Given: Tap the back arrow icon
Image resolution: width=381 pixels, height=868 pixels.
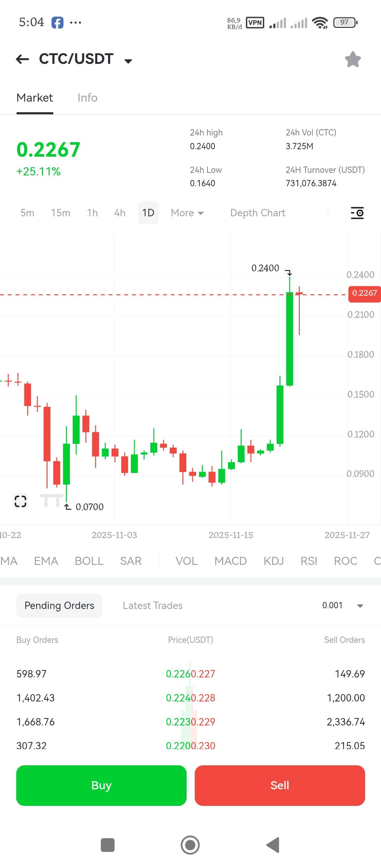Looking at the screenshot, I should tap(23, 59).
